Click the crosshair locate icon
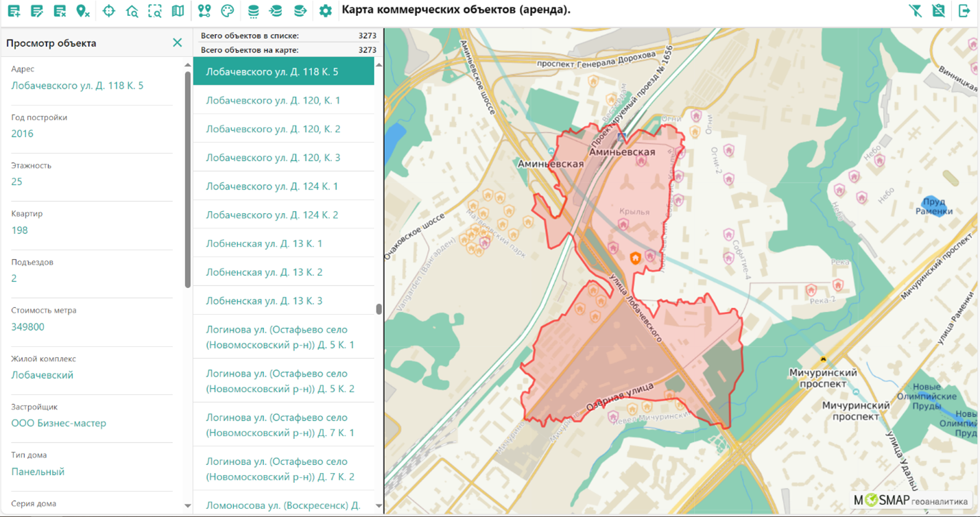980x517 pixels. pos(108,11)
